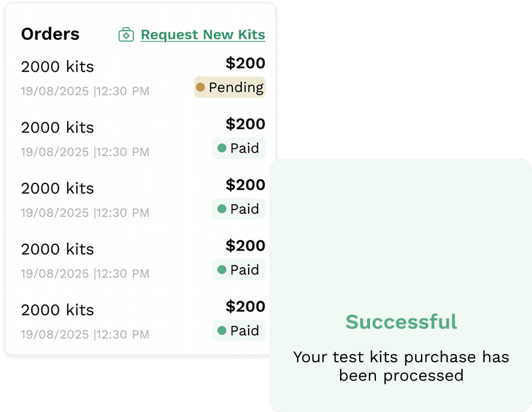Expand the last order in the list
This screenshot has height=412, width=532.
58,310
